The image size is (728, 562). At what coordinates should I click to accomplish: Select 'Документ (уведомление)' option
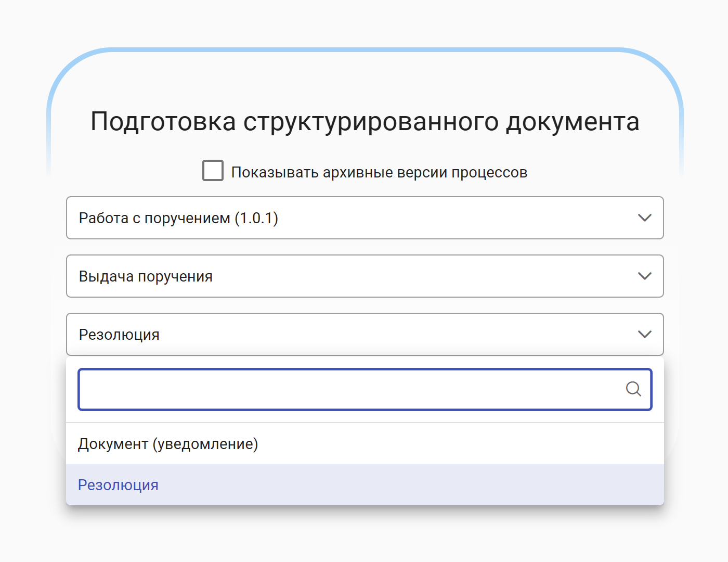click(x=365, y=444)
